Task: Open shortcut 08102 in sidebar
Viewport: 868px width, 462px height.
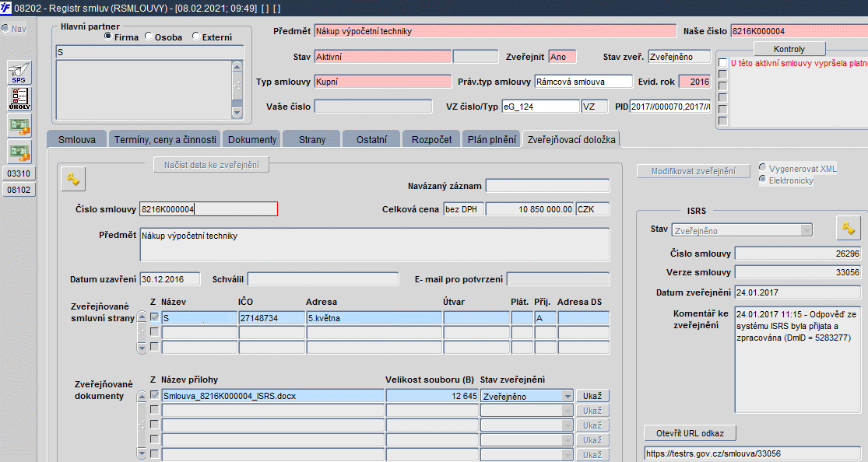Action: 19,190
